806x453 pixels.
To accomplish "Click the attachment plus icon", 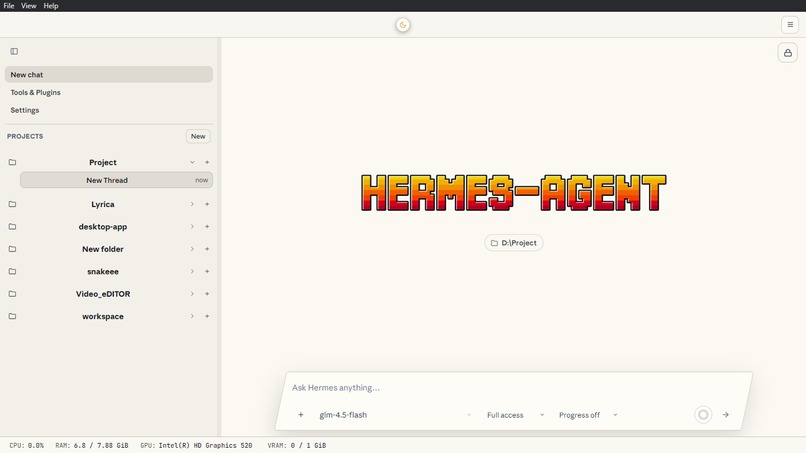I will (301, 415).
